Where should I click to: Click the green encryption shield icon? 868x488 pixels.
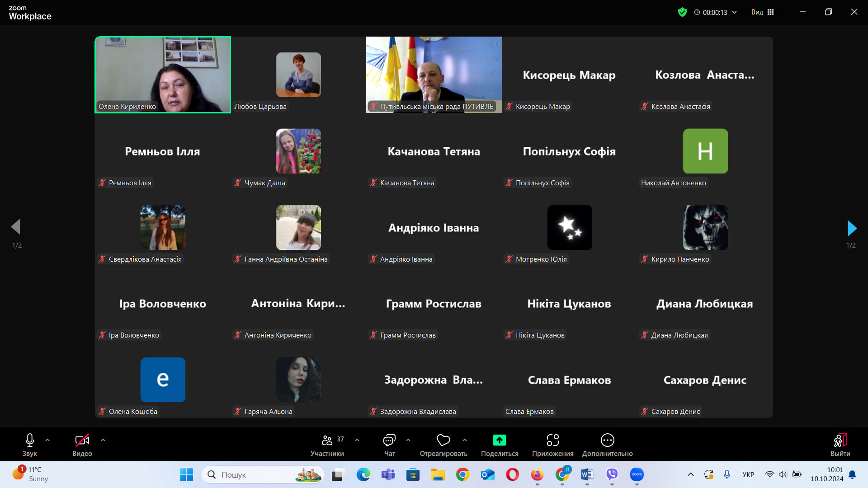(x=682, y=12)
